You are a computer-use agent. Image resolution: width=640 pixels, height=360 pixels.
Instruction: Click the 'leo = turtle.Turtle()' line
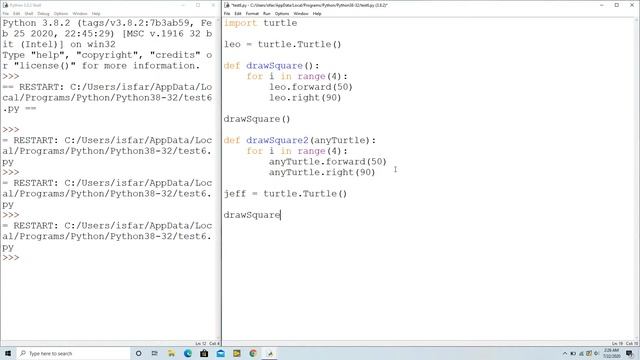282,44
